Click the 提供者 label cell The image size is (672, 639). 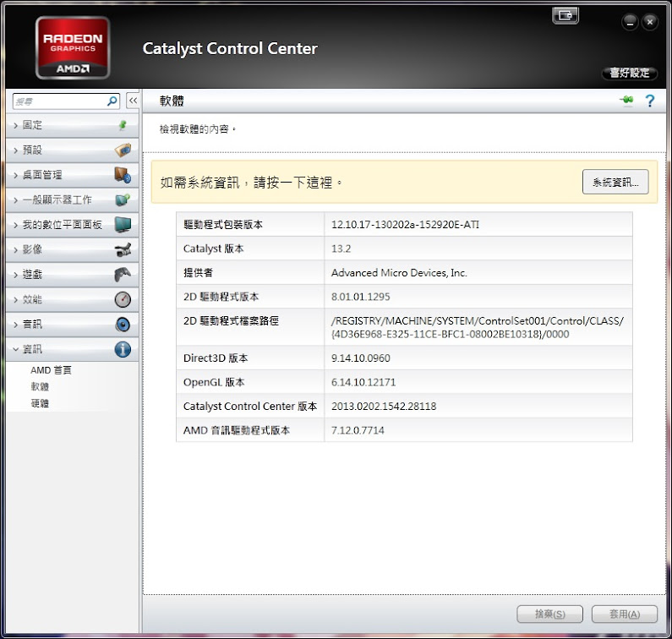click(250, 272)
